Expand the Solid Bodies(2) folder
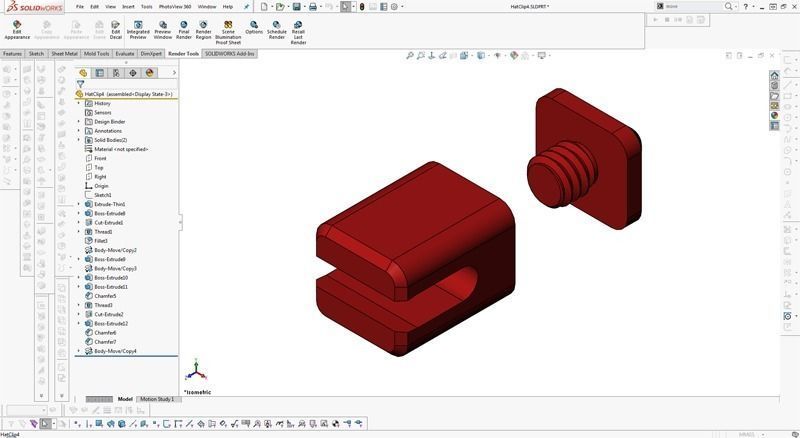The height and width of the screenshot is (438, 800). tap(79, 140)
